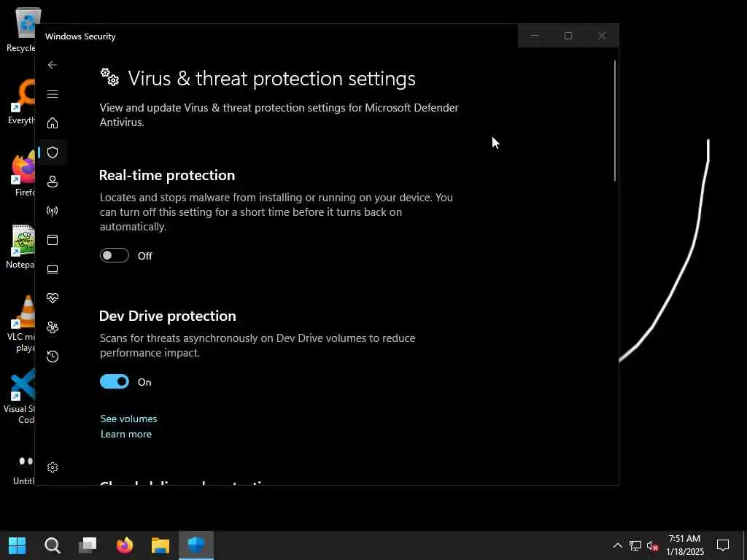Open network status tray icon
Screen dimensions: 747x560
[635, 545]
